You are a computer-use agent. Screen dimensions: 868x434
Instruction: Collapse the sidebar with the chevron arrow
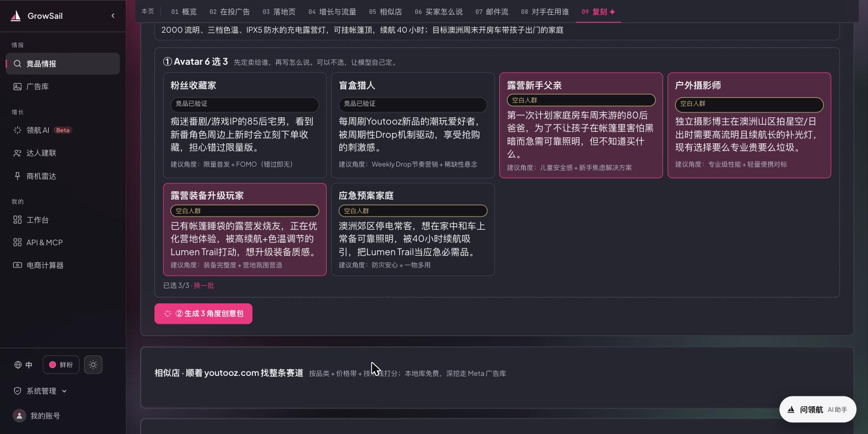(113, 15)
